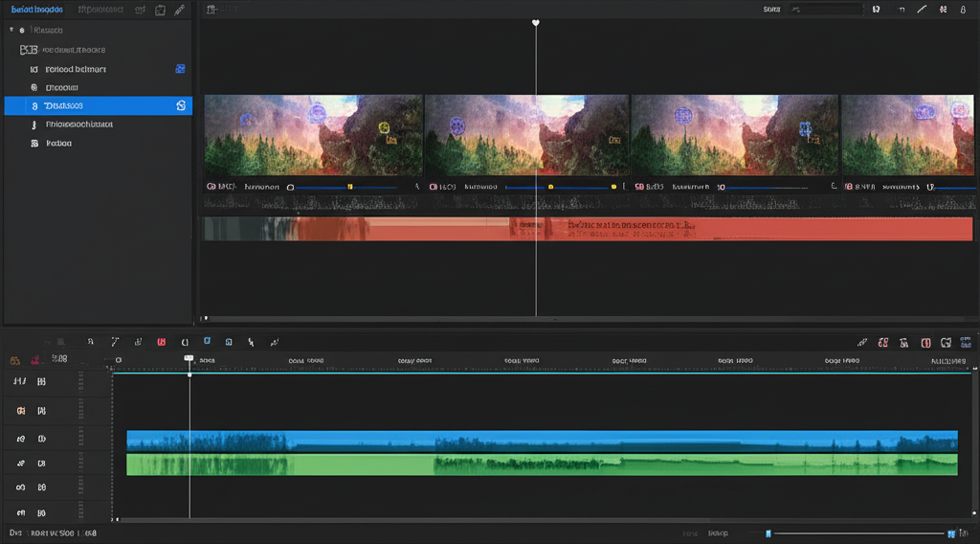Click the yellow circle marker on the first thumbnail
980x544 pixels.
(x=384, y=128)
